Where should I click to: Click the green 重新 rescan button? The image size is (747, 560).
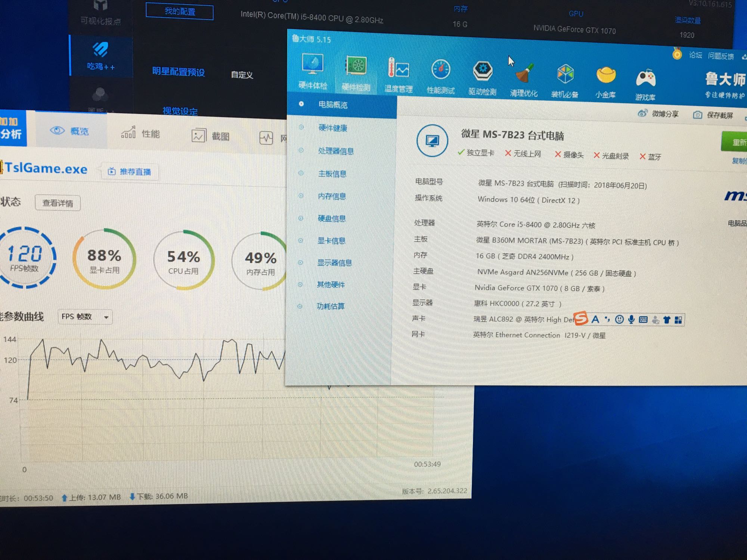[734, 141]
